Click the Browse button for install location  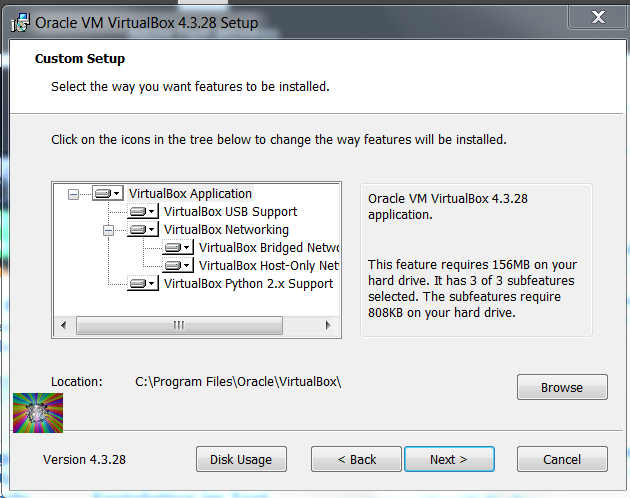coord(562,387)
